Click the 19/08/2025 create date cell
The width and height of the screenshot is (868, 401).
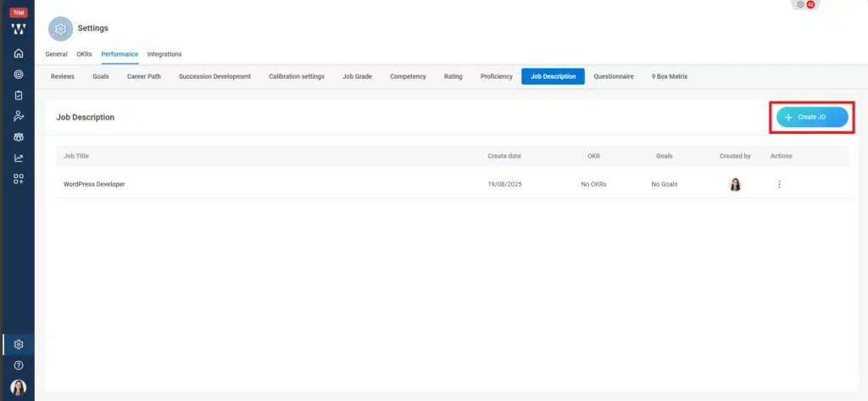point(504,185)
